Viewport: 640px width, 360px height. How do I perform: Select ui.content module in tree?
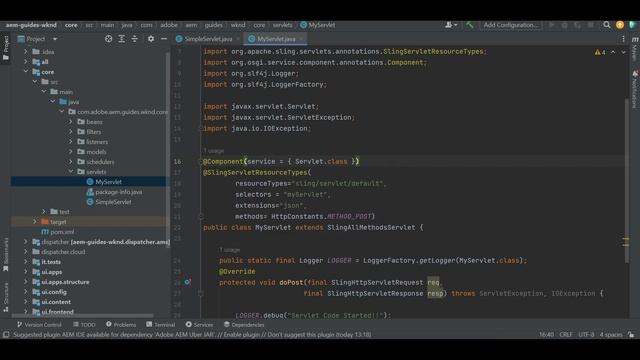tap(56, 302)
